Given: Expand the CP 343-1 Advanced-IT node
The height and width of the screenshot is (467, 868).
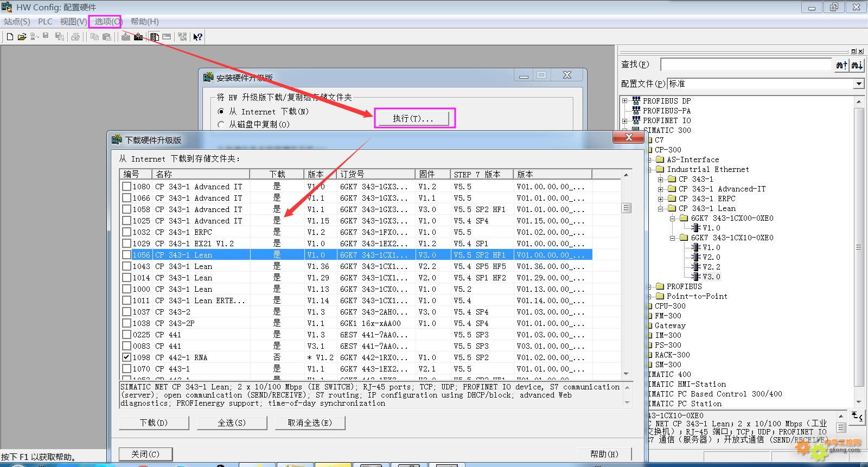Looking at the screenshot, I should 660,189.
